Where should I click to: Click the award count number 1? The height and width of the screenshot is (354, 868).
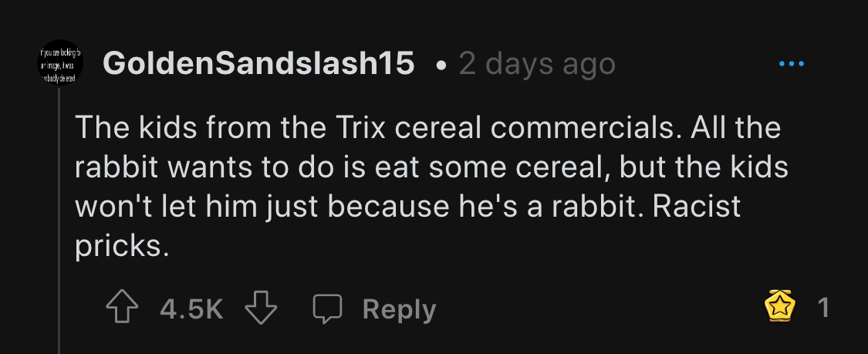824,308
